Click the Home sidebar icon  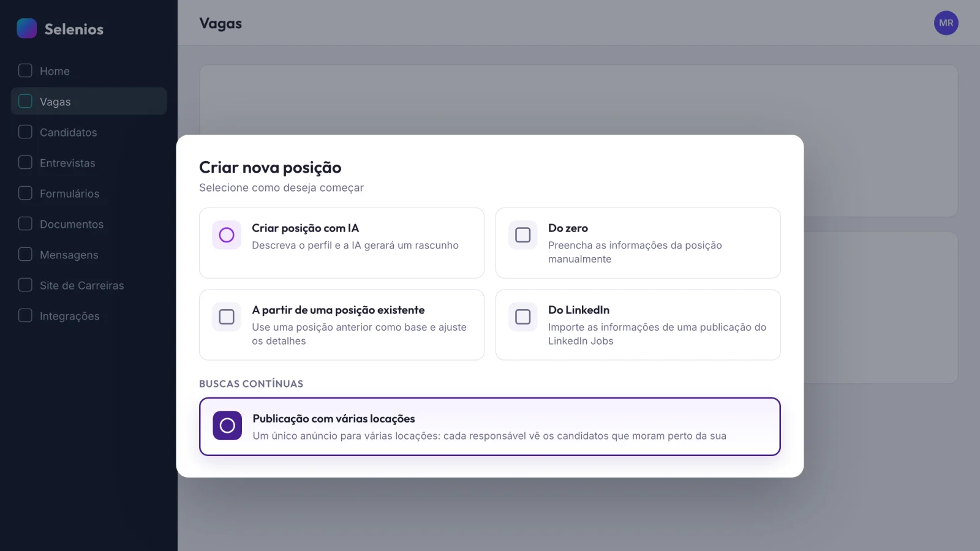click(x=25, y=70)
